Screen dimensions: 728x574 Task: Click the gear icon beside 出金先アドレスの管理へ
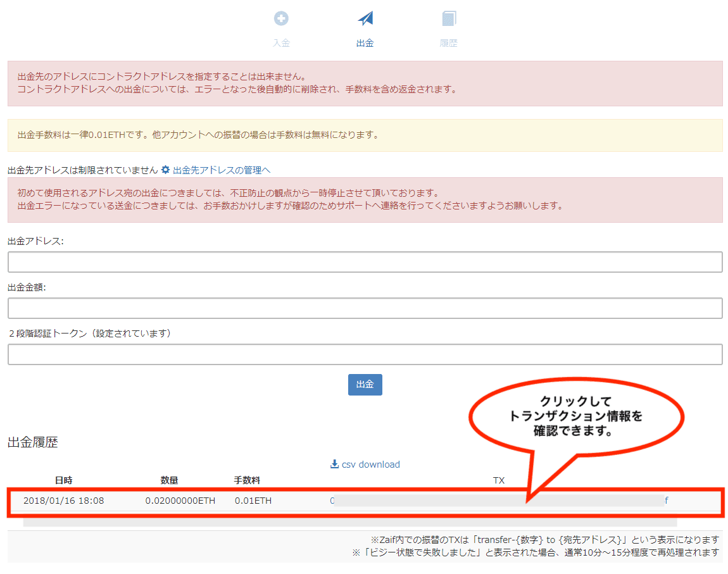[x=166, y=170]
